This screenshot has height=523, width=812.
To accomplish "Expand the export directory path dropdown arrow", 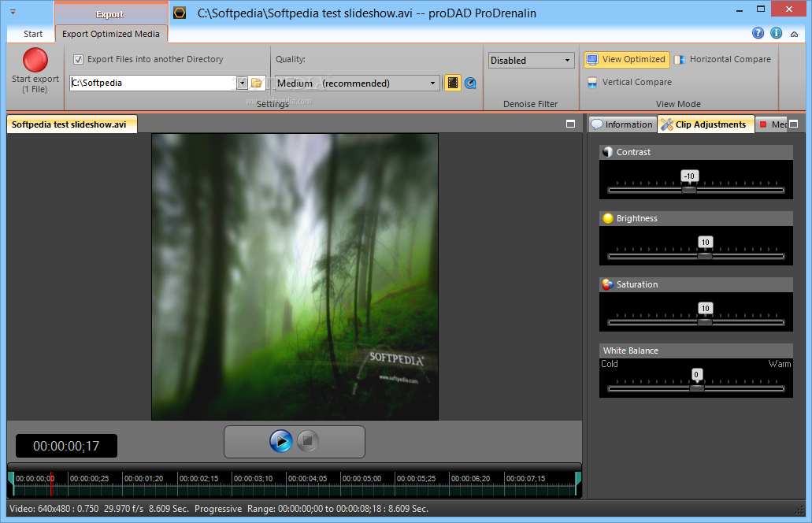I will point(242,83).
